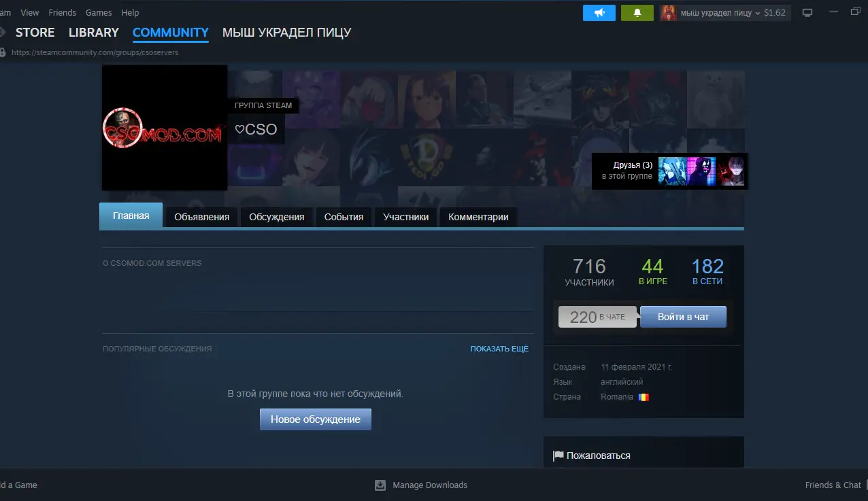
Task: Open Friends & Chat
Action: point(833,485)
